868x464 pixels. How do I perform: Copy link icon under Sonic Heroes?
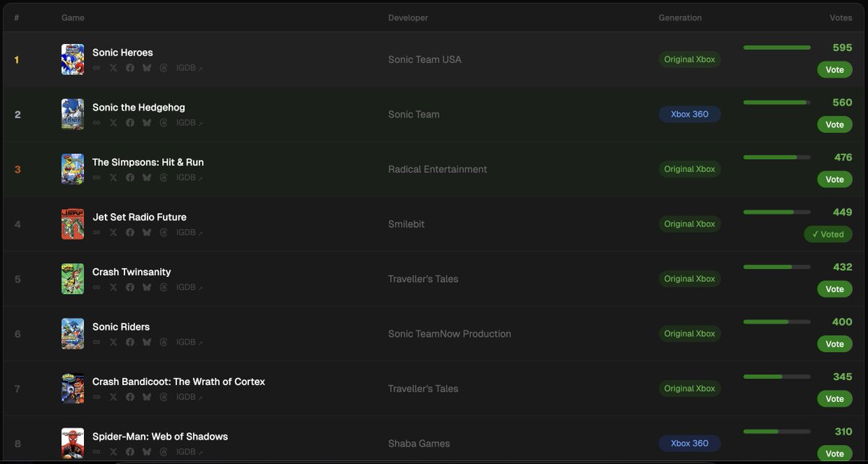click(96, 68)
